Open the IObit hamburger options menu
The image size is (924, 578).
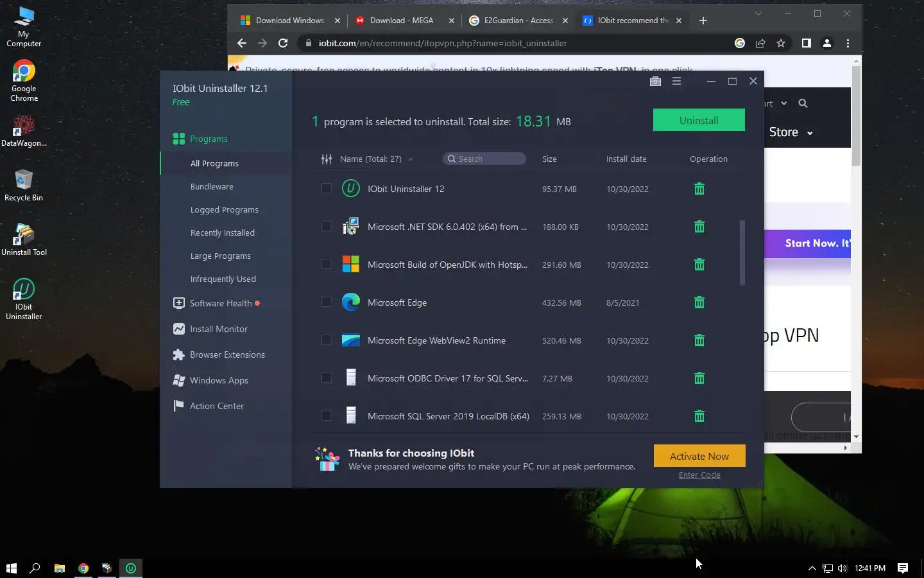[x=676, y=81]
